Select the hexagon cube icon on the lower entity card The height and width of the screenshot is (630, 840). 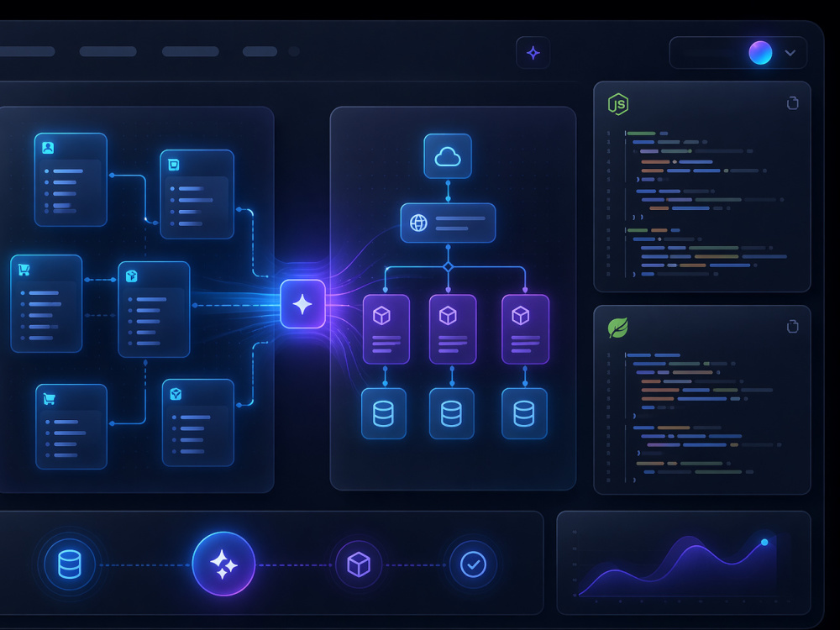tap(176, 394)
